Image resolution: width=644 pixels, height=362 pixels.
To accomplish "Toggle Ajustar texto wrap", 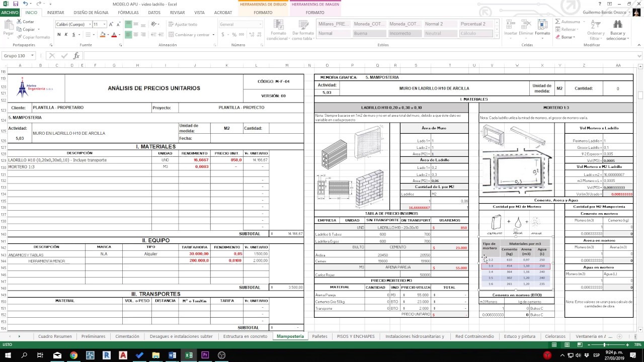I will tap(183, 24).
